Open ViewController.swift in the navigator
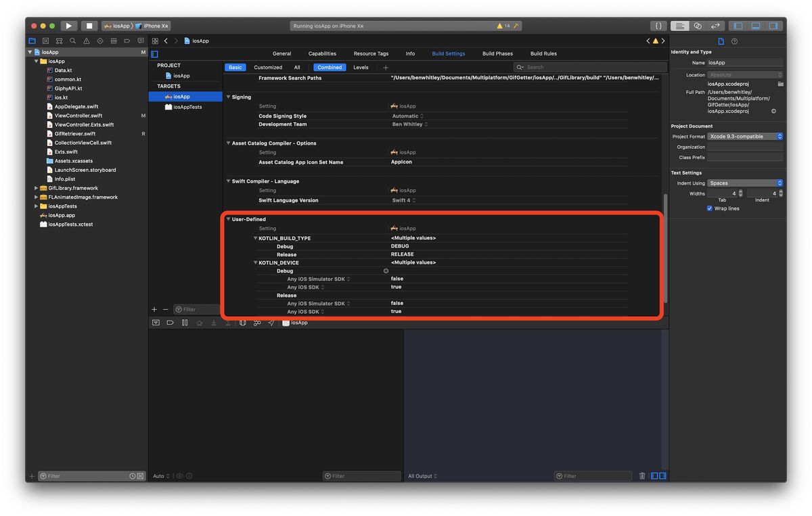 coord(78,116)
